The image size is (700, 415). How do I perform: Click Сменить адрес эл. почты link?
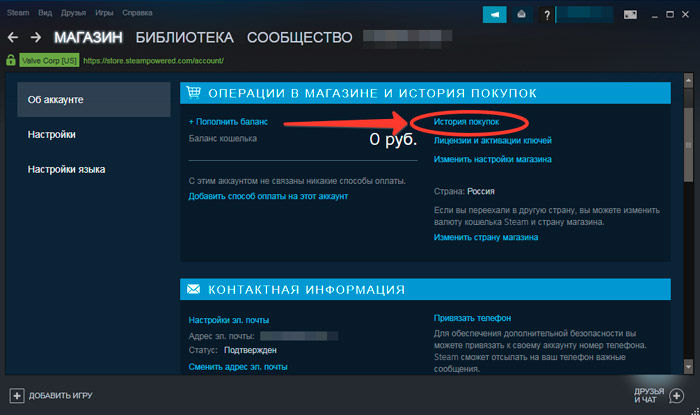point(238,367)
